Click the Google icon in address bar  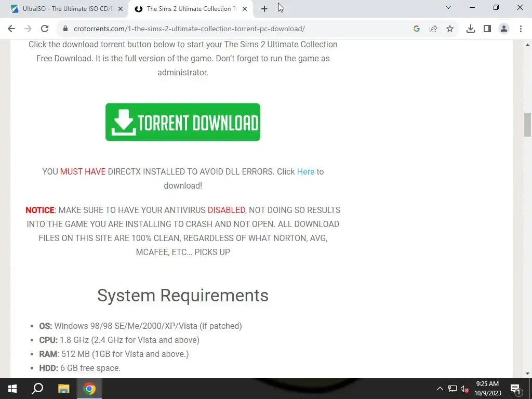[x=417, y=29]
